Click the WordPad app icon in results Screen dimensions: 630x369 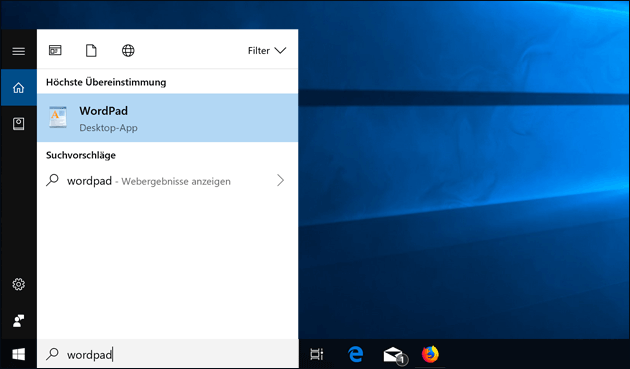58,117
